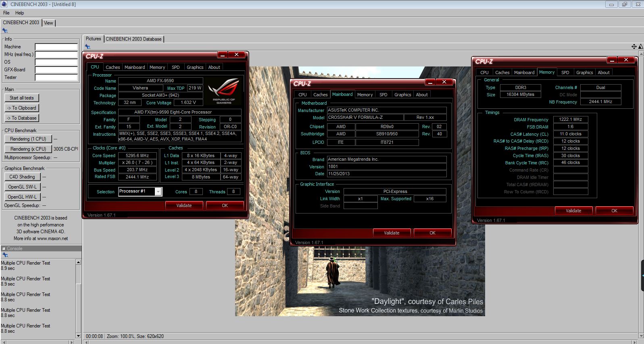Click the 5295.6 MHz core speed value
Viewport: 644px width, 344px height.
[x=137, y=155]
